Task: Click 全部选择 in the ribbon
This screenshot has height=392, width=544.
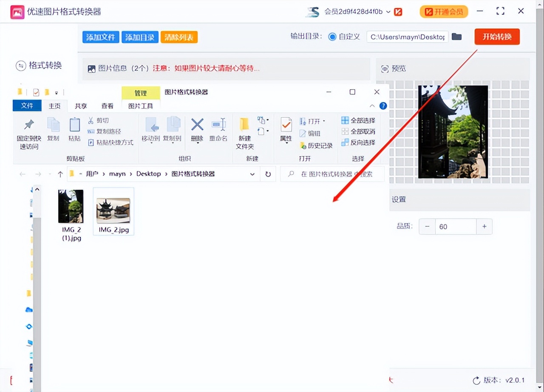Action: pos(358,120)
